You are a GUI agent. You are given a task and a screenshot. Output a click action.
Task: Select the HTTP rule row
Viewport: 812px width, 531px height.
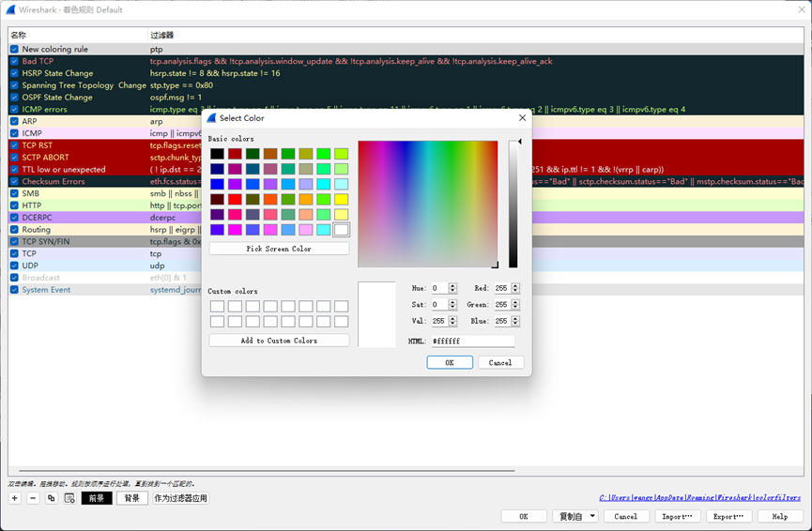406,205
